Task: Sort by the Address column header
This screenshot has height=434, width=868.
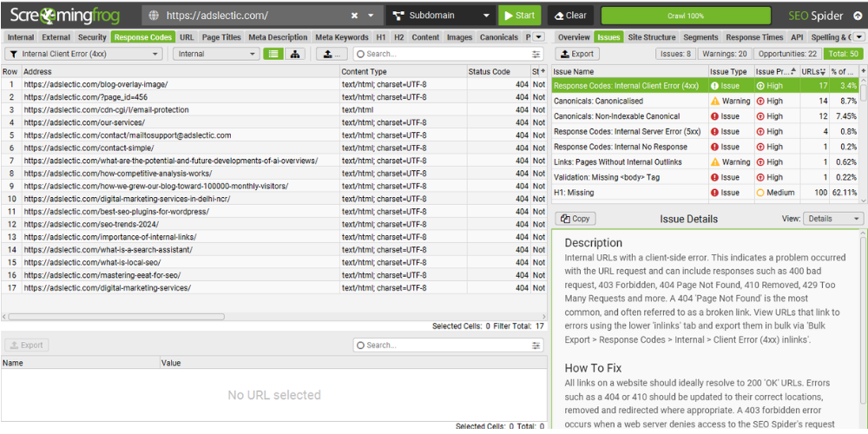Action: [x=181, y=71]
